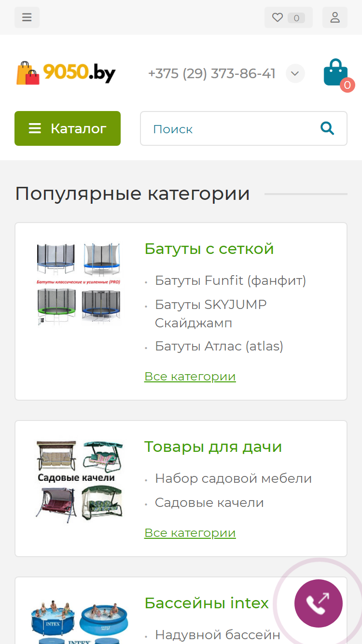Expand the phone numbers dropdown chevron
This screenshot has width=362, height=644.
295,73
